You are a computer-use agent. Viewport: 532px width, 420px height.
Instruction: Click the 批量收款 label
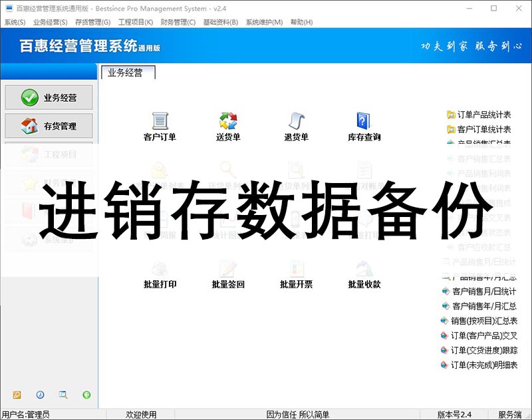pyautogui.click(x=364, y=284)
